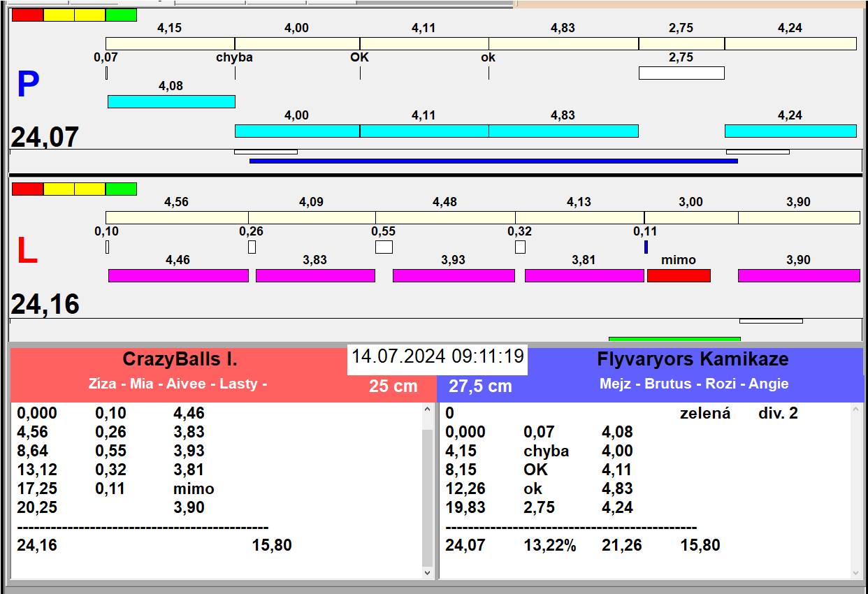Image resolution: width=868 pixels, height=594 pixels.
Task: Select the beige 4,56 run bar in lane L
Action: (x=177, y=217)
